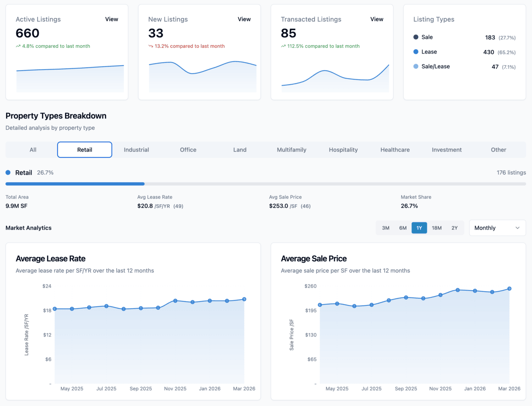The image size is (532, 406).
Task: Click View on the Active Listings card
Action: pyautogui.click(x=111, y=19)
